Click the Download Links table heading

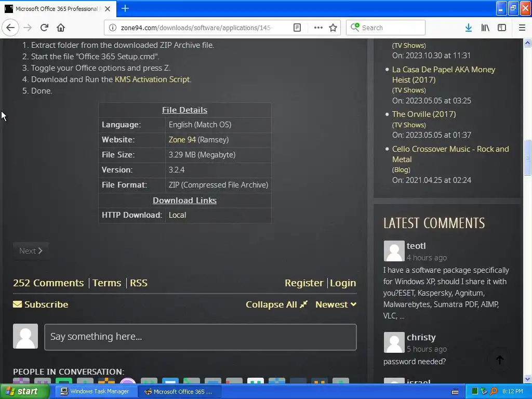[x=184, y=201]
